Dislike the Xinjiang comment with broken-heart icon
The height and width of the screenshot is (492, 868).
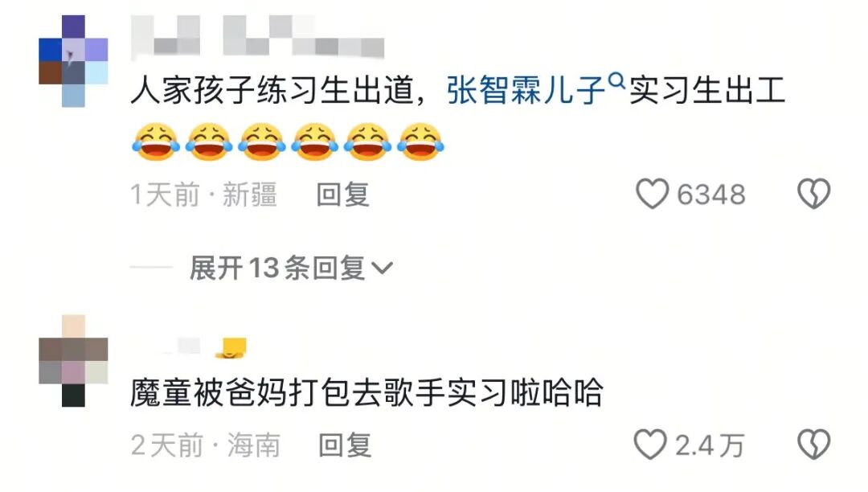[813, 194]
